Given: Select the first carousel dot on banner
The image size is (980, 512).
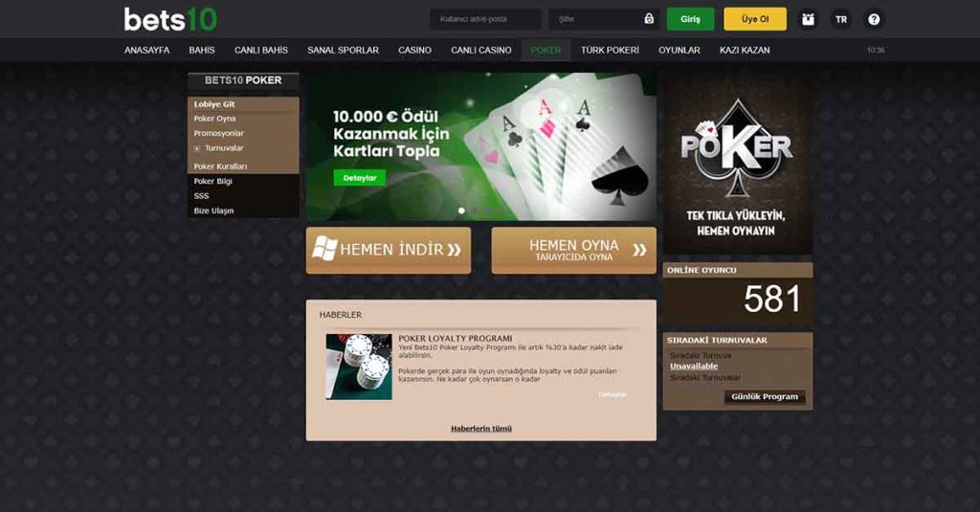Looking at the screenshot, I should coord(461,211).
